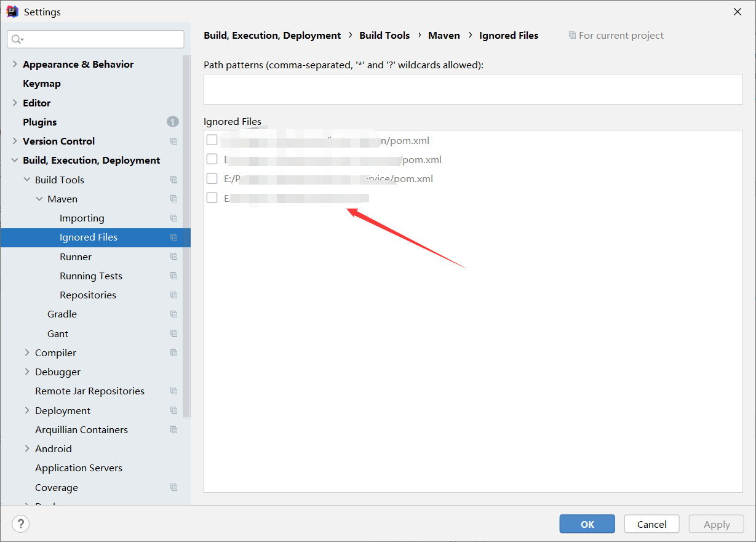Click project-level icon next to Compiler
The image size is (756, 542).
click(173, 353)
